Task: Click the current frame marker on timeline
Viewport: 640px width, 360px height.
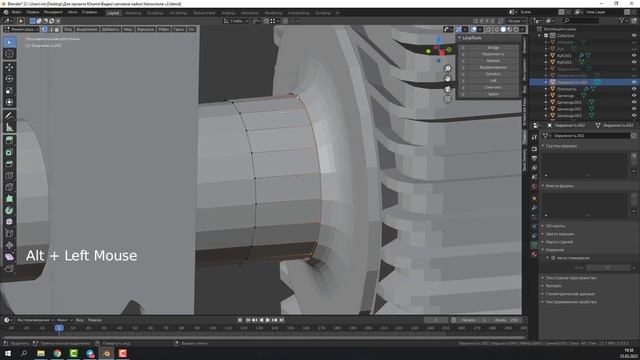Action: (x=59, y=328)
